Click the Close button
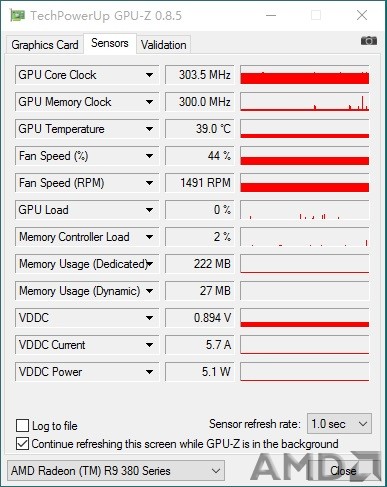 click(x=343, y=471)
